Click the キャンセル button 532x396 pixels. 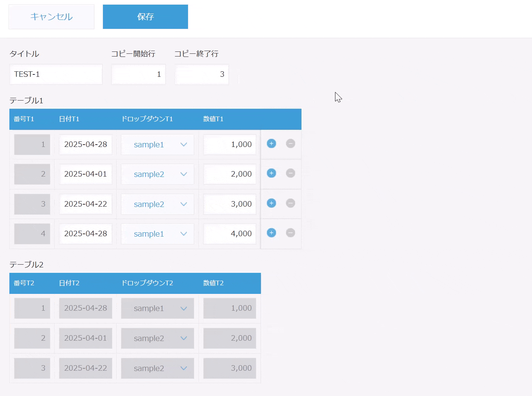(51, 17)
